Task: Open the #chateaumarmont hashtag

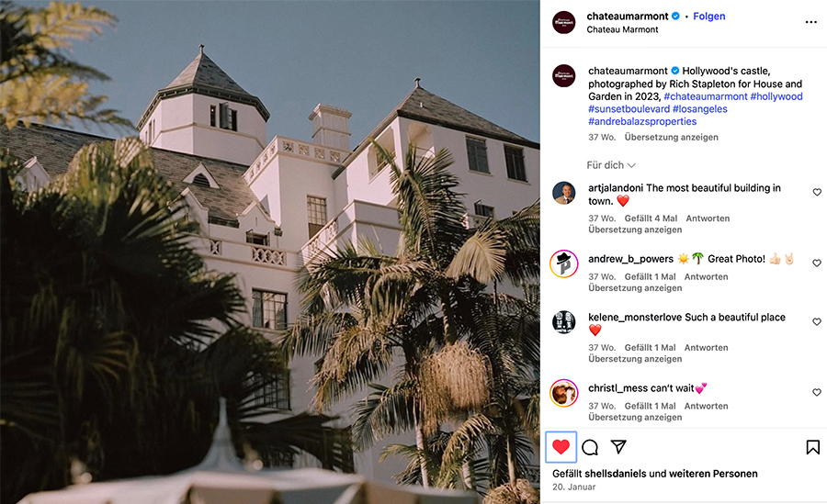Action: click(x=705, y=96)
